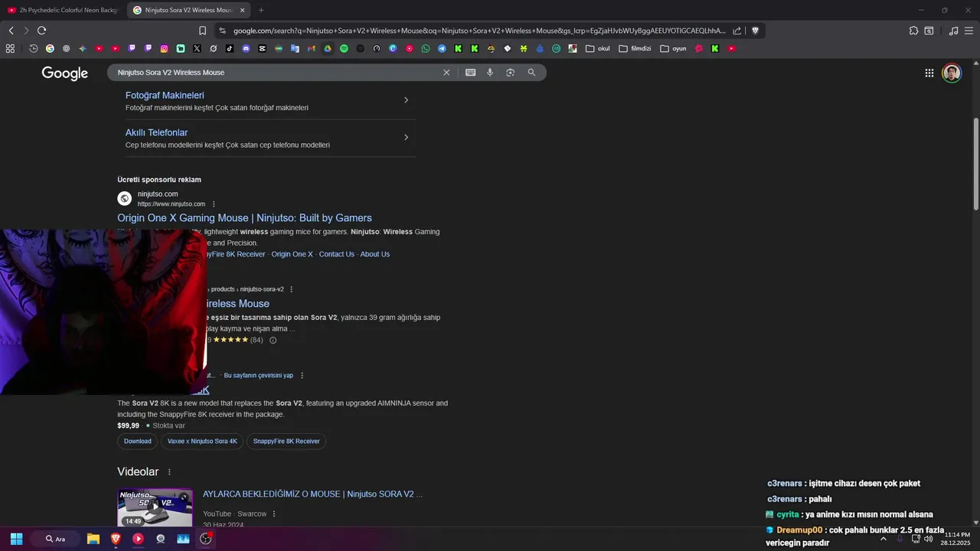Viewport: 980px width, 551px height.
Task: Click the Google logo
Action: 65,73
